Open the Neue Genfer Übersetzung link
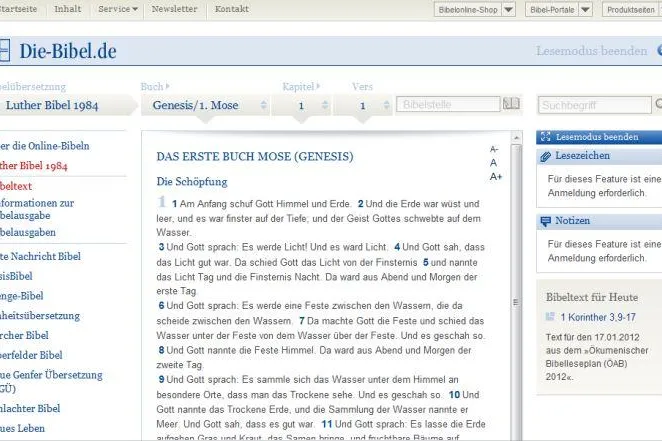This screenshot has height=441, width=662. point(51,381)
